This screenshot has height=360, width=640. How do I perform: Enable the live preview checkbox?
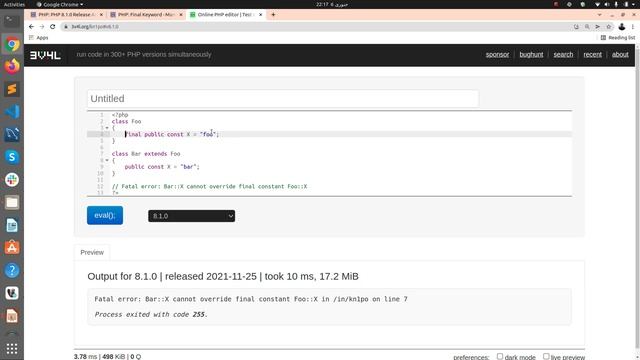(546, 356)
